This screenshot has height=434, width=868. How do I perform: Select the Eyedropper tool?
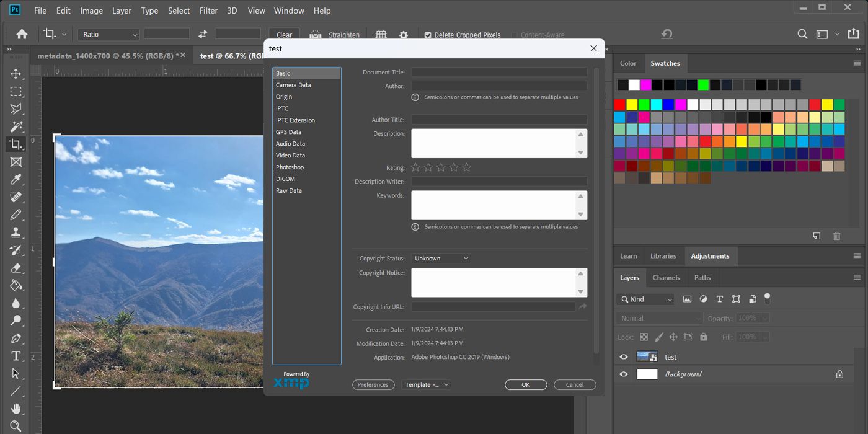click(16, 180)
